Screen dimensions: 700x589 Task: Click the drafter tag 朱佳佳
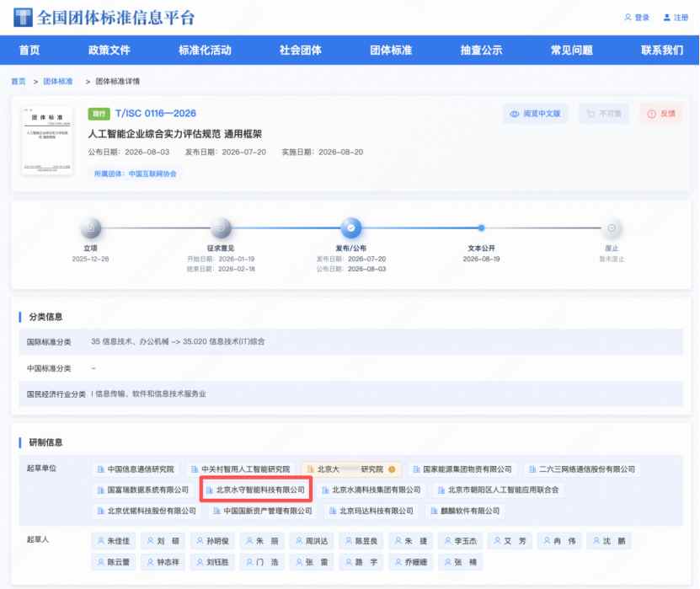[x=114, y=541]
